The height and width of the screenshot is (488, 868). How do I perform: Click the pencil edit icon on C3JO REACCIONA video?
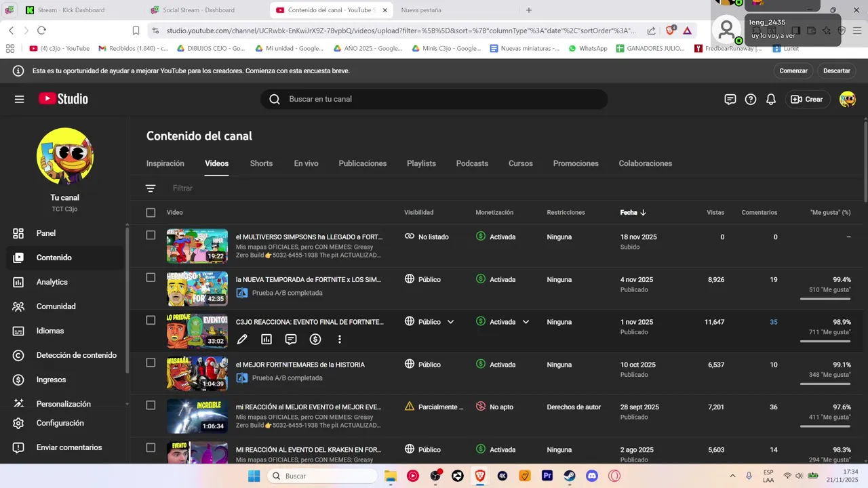coord(242,339)
